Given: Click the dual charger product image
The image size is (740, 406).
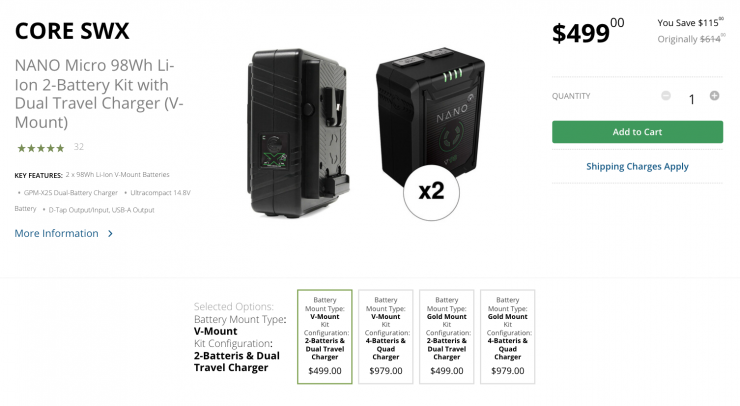Looking at the screenshot, I should pos(298,133).
